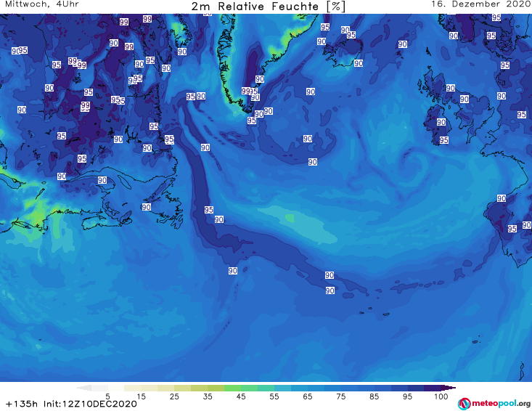Click the 99 contour label at southern Greenland tip
Image resolution: width=532 pixels, height=411 pixels.
click(x=246, y=91)
